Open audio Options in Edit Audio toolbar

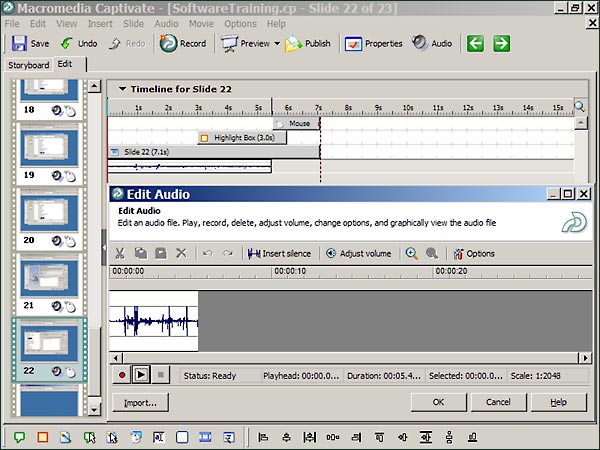tap(474, 253)
